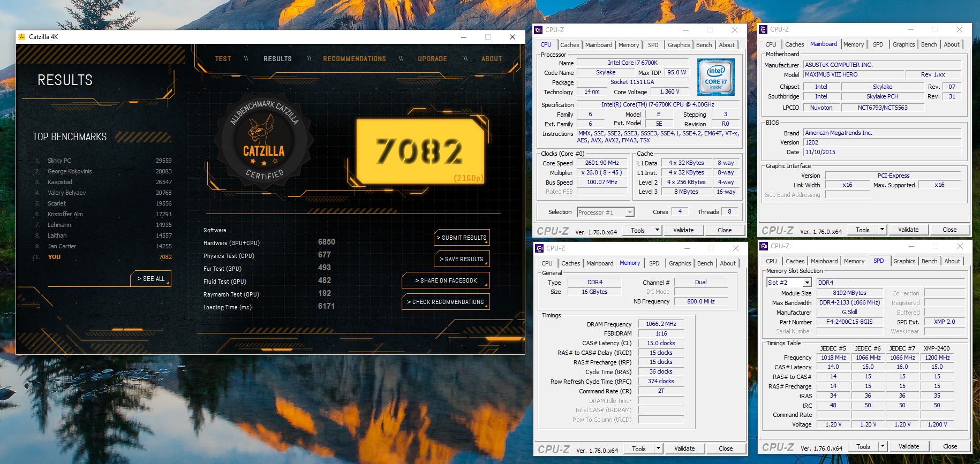Click George Kokovinis benchmark entry

[103, 171]
